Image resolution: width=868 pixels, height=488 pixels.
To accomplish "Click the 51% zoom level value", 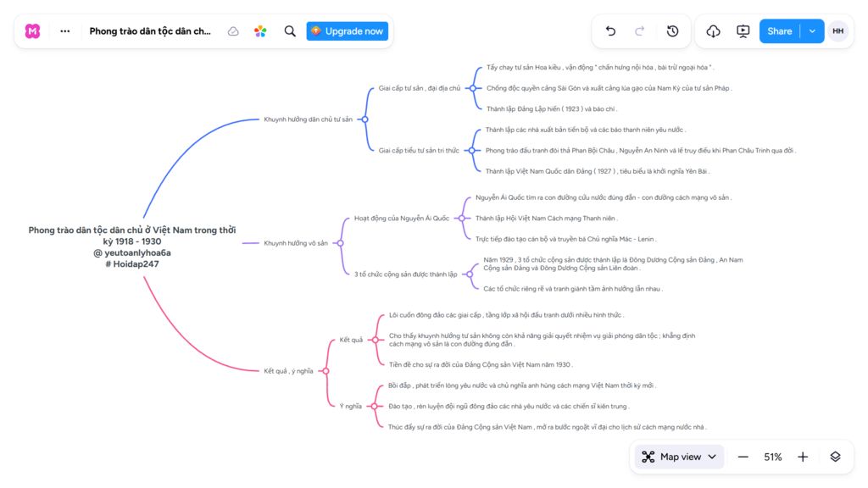I will coord(773,457).
